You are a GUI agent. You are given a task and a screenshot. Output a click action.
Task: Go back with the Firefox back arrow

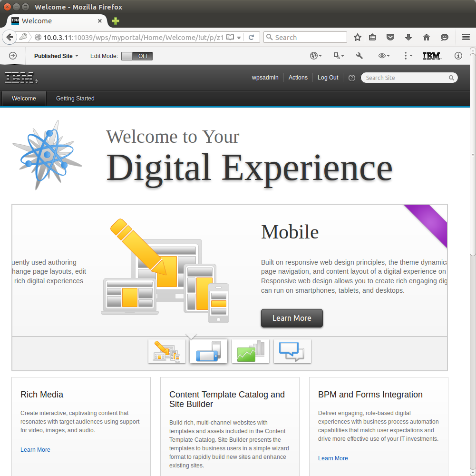[10, 38]
